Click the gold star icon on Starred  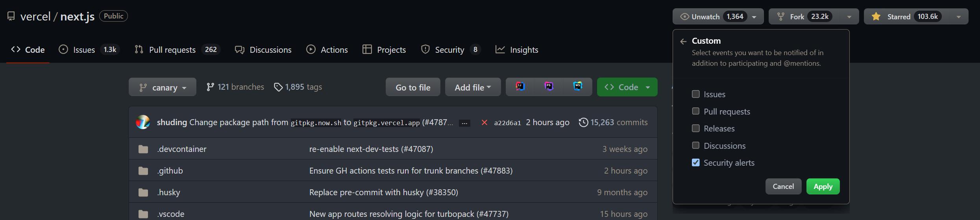coord(876,17)
